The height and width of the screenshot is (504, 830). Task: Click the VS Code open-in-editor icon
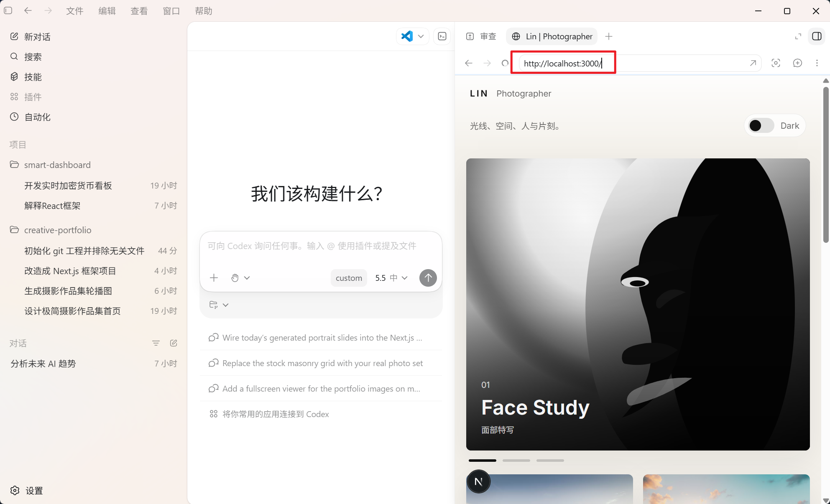coord(407,36)
